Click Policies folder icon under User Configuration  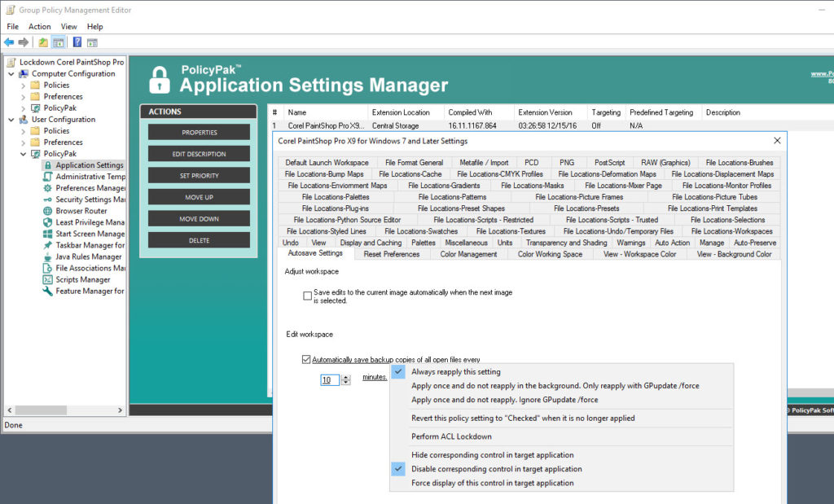coord(36,131)
